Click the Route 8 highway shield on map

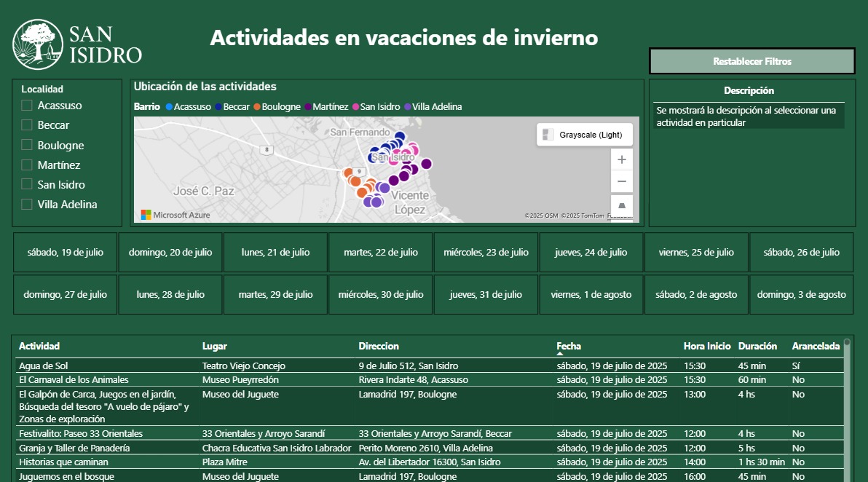click(267, 149)
